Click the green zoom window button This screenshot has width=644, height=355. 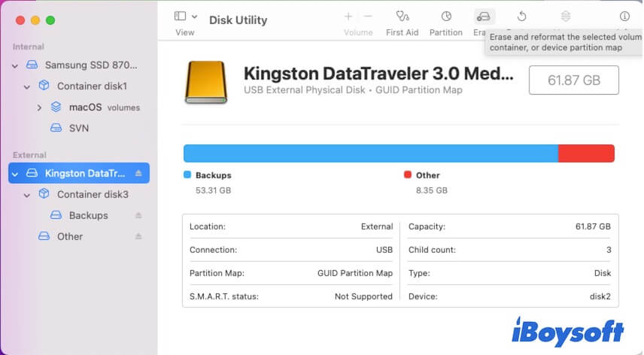tap(50, 20)
